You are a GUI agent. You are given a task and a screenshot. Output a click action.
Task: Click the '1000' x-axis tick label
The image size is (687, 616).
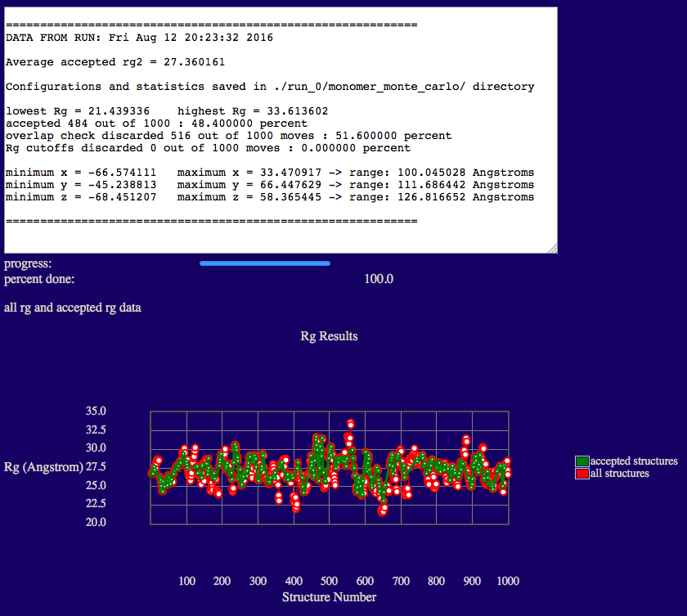(x=508, y=581)
